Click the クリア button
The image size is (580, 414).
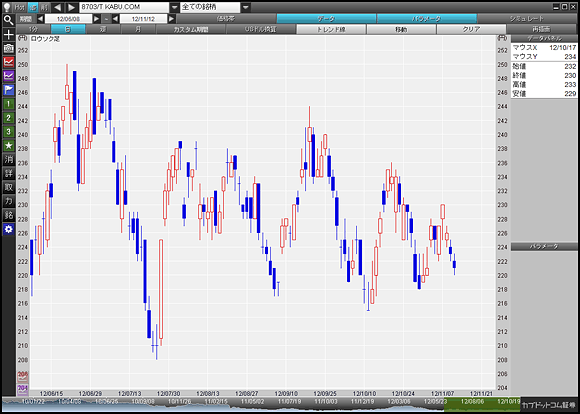471,29
